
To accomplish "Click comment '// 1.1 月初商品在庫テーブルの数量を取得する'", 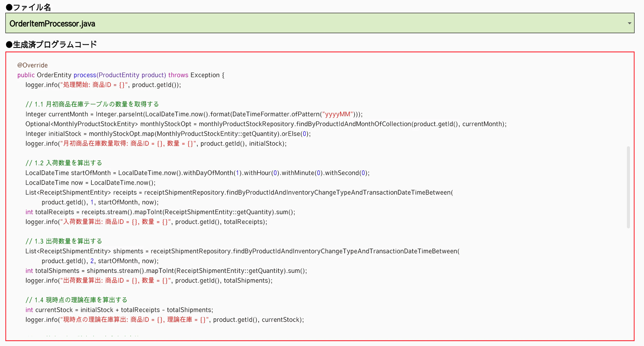I will 92,104.
